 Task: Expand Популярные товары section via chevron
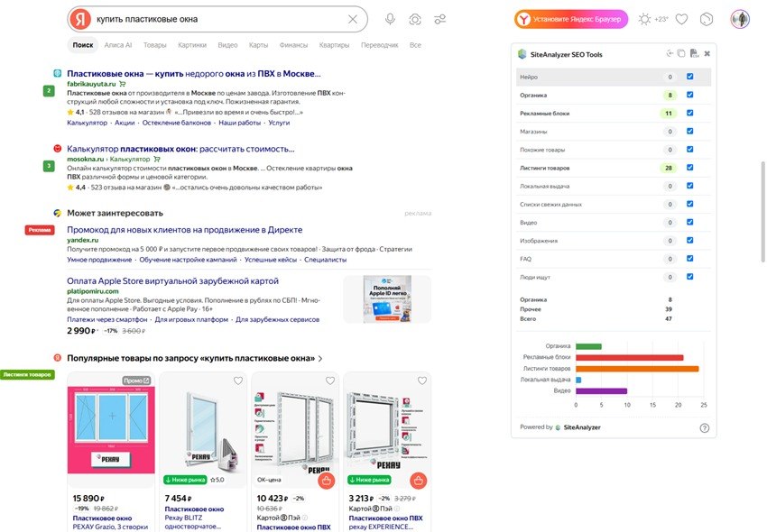(320, 358)
